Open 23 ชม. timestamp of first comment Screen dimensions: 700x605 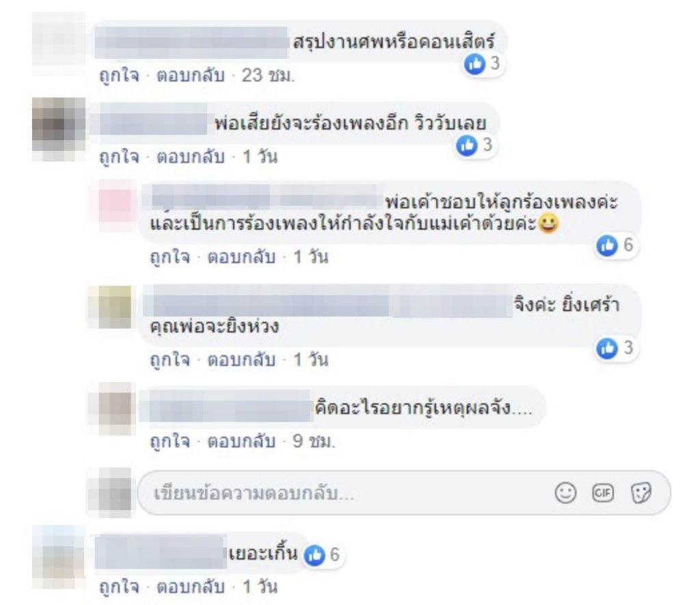(x=268, y=75)
